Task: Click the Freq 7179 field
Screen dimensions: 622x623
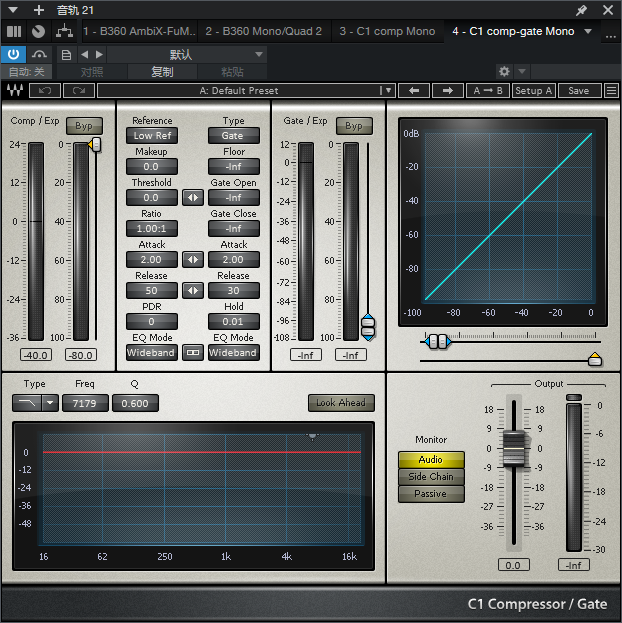Action: coord(85,403)
